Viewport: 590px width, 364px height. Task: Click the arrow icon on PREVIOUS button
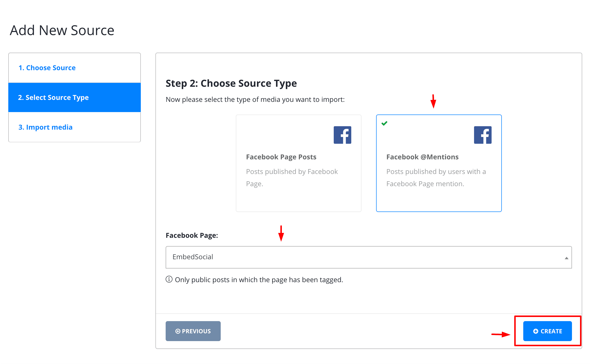tap(178, 331)
